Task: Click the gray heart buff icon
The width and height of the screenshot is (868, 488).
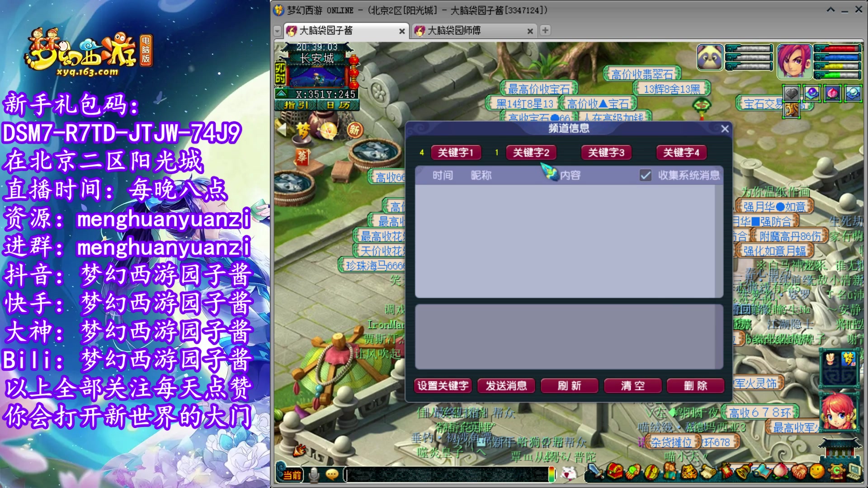Action: [x=791, y=94]
